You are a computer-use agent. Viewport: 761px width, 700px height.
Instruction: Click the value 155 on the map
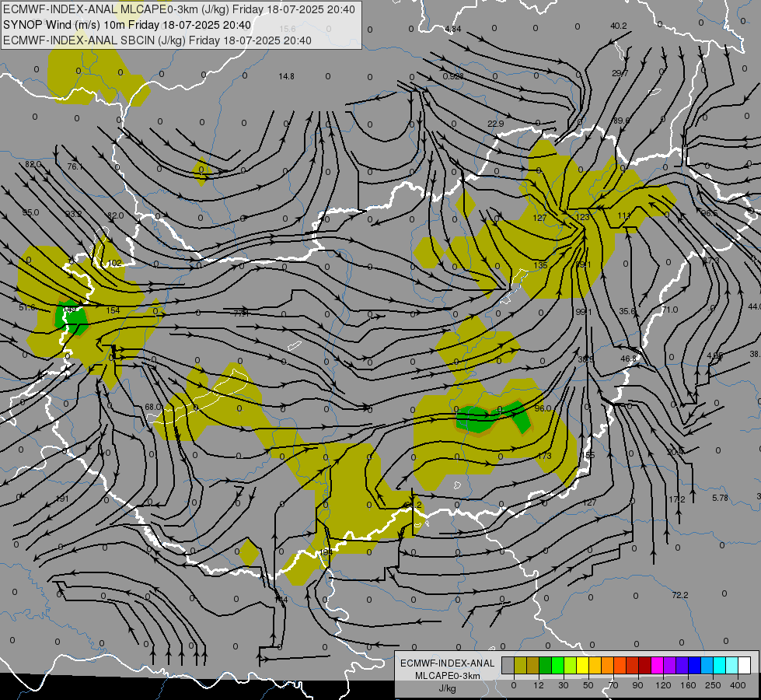pos(588,455)
